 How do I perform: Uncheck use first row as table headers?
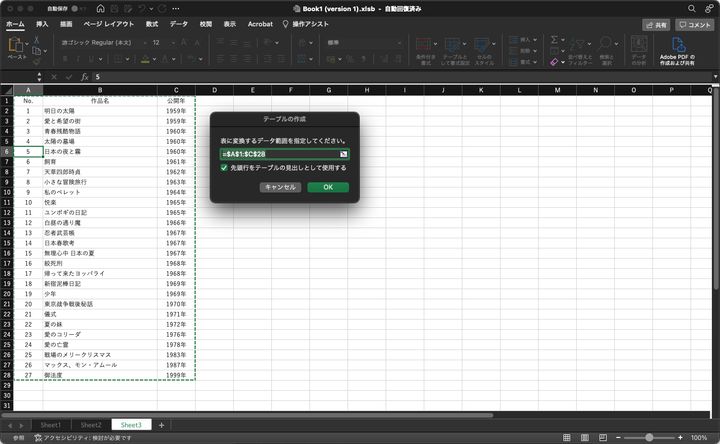tap(225, 168)
